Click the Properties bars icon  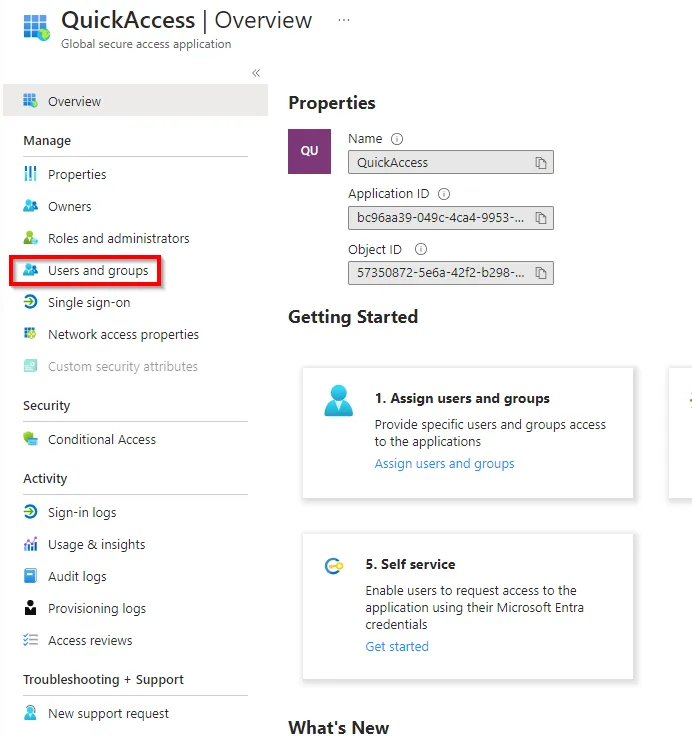pyautogui.click(x=31, y=174)
